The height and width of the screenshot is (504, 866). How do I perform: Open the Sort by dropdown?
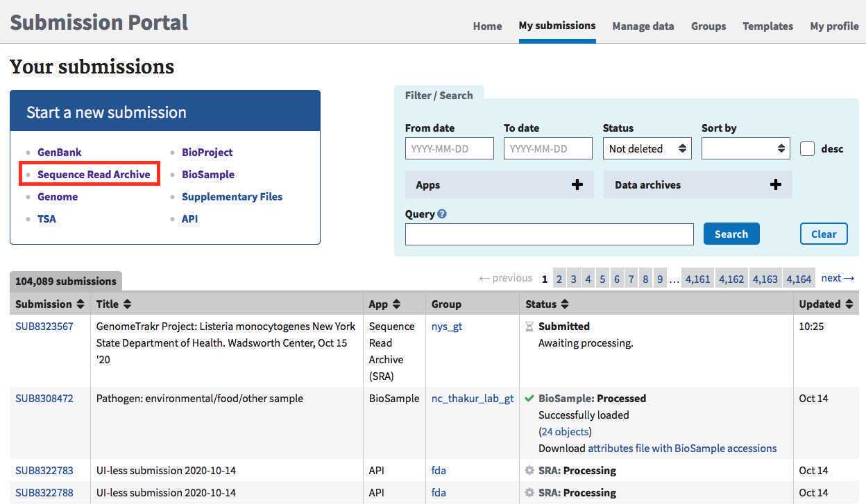click(746, 148)
